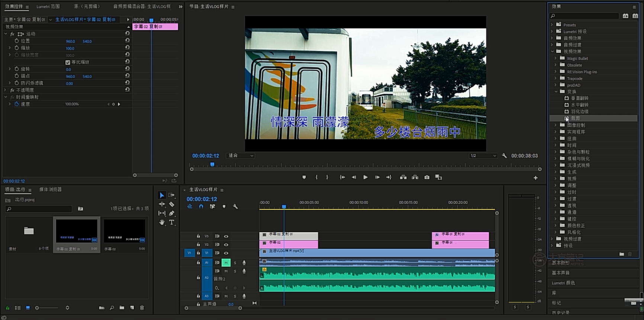The image size is (644, 320).
Task: Select the Ripple Edit tool
Action: click(x=162, y=204)
